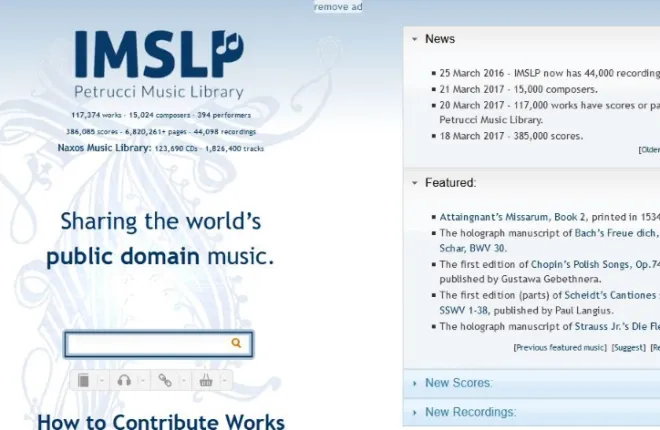Image resolution: width=660 pixels, height=430 pixels.
Task: Click the headphones recordings icon
Action: pyautogui.click(x=124, y=380)
